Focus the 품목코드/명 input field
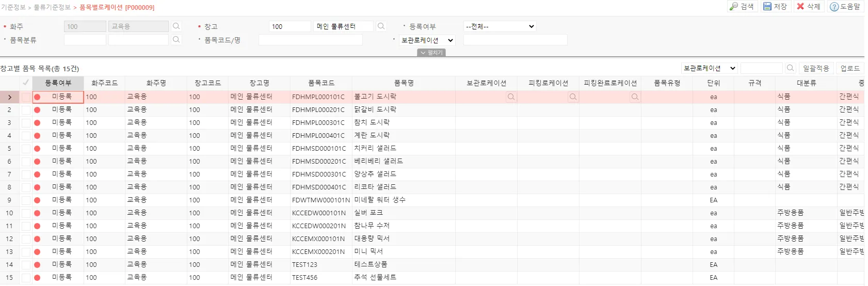Viewport: 868px width, 286px height. coord(310,40)
